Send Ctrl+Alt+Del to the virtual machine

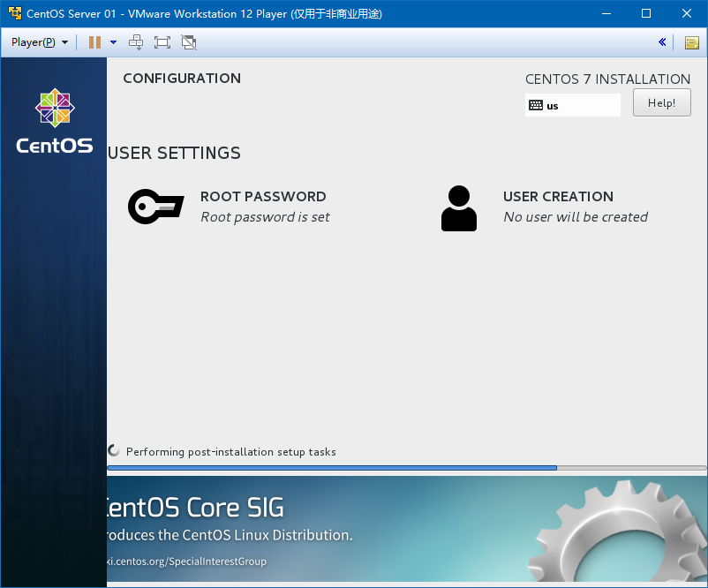click(136, 41)
